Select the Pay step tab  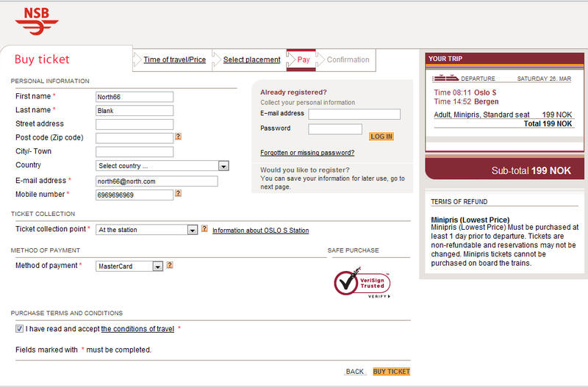303,59
